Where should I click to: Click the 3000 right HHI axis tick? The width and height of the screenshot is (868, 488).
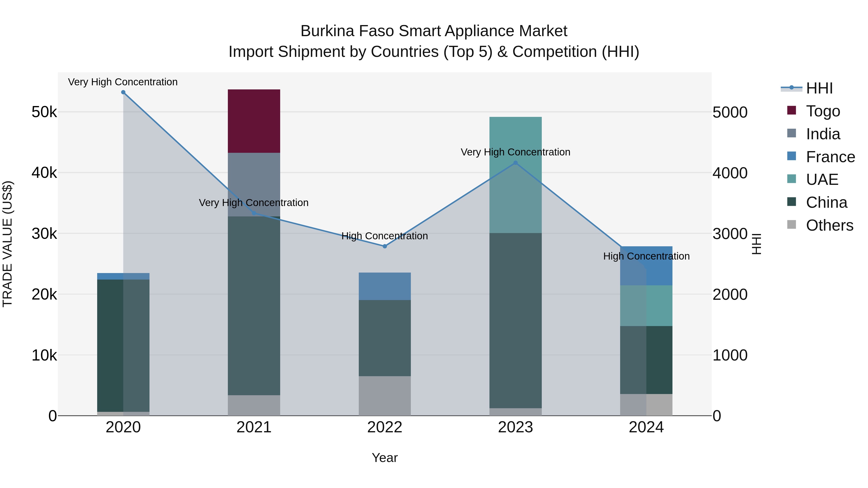pyautogui.click(x=730, y=234)
